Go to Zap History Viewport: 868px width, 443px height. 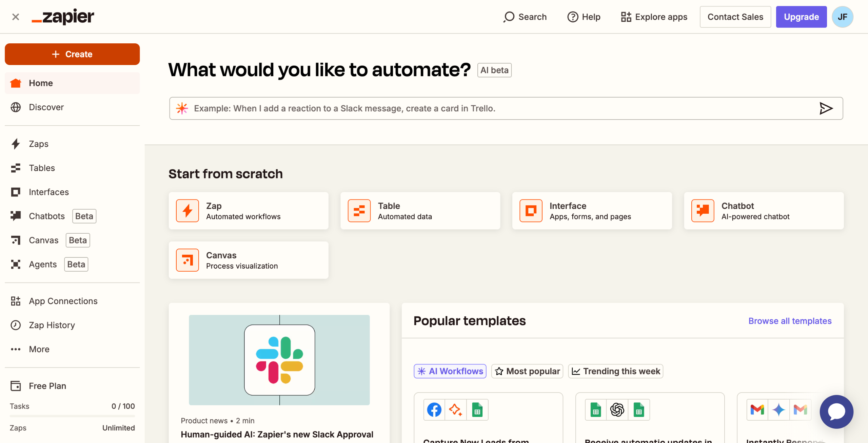[52, 325]
